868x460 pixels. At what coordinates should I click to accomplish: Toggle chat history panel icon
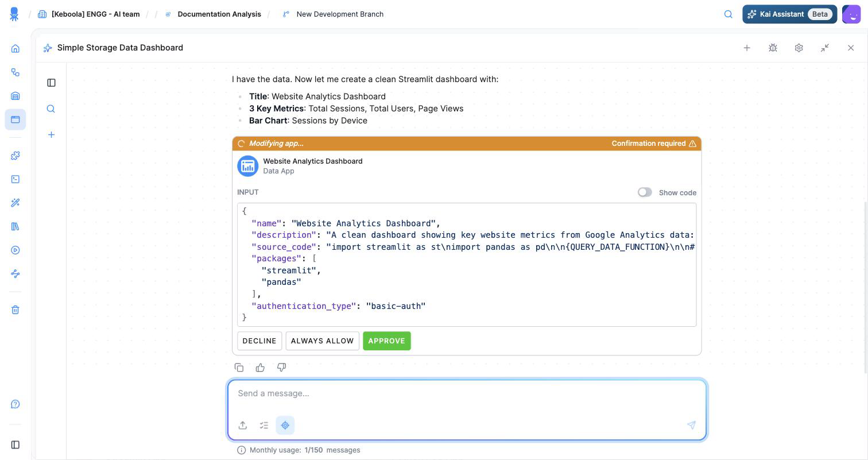click(51, 83)
